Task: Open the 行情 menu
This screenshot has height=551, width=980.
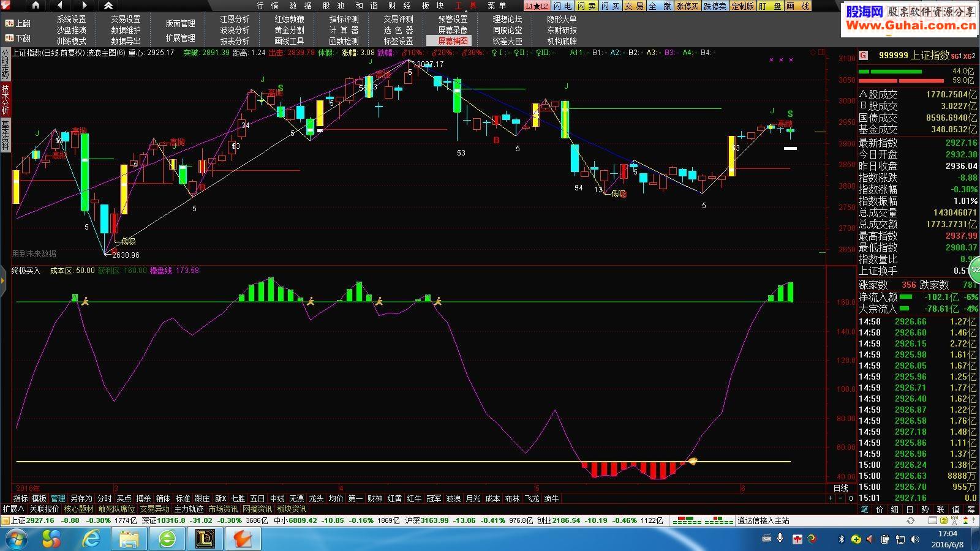Action: point(267,6)
